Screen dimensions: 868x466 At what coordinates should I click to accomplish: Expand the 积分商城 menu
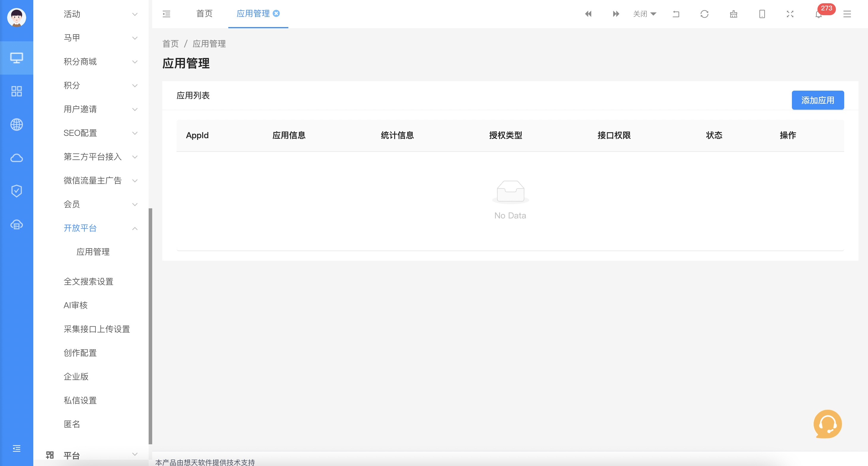(x=91, y=62)
